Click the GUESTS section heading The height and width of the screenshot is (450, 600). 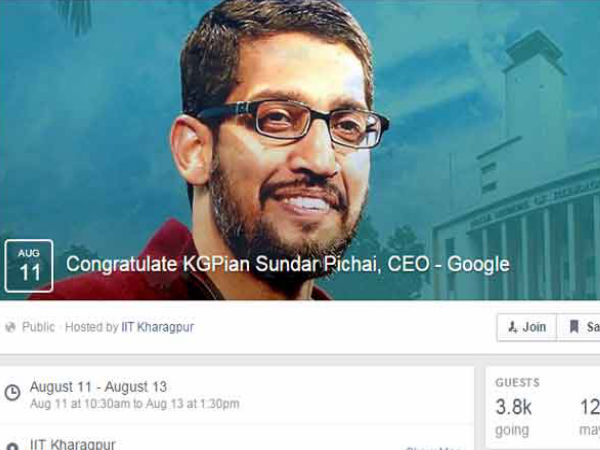517,382
